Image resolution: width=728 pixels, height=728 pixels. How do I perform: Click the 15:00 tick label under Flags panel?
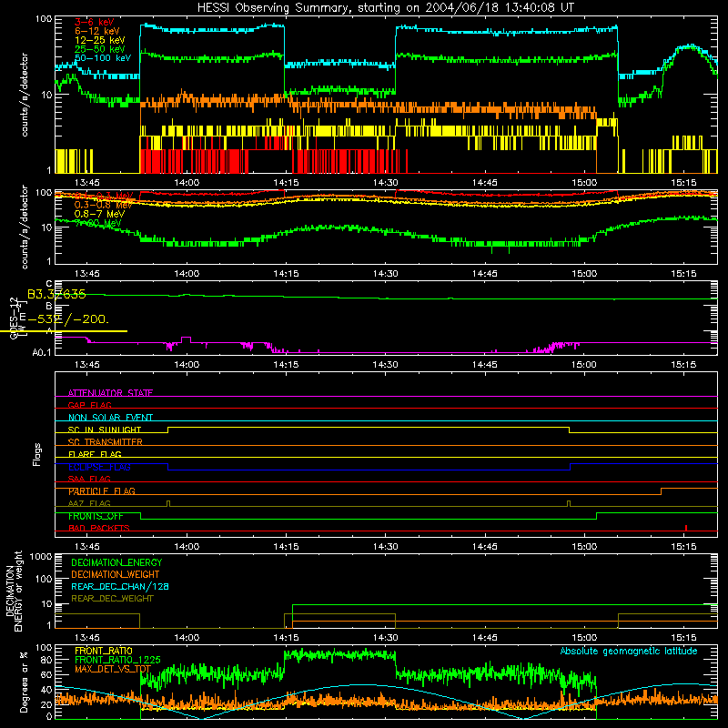click(584, 547)
